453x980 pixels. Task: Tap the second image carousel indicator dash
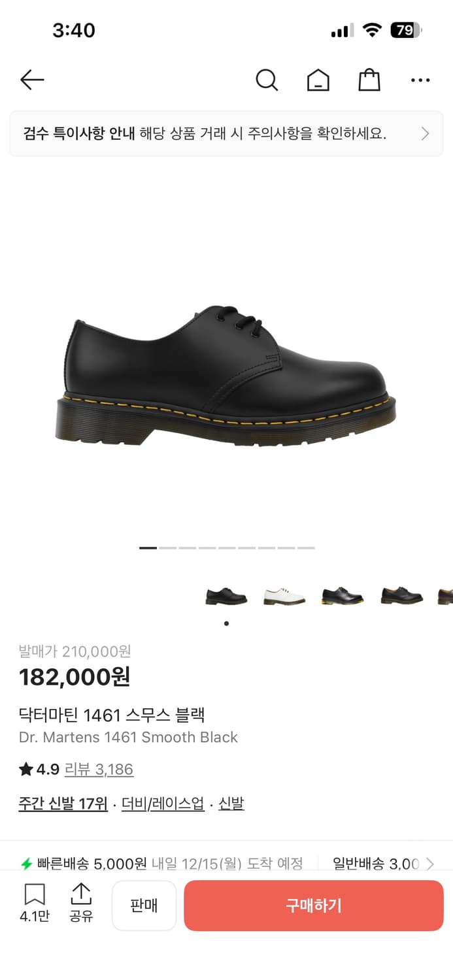click(x=168, y=547)
